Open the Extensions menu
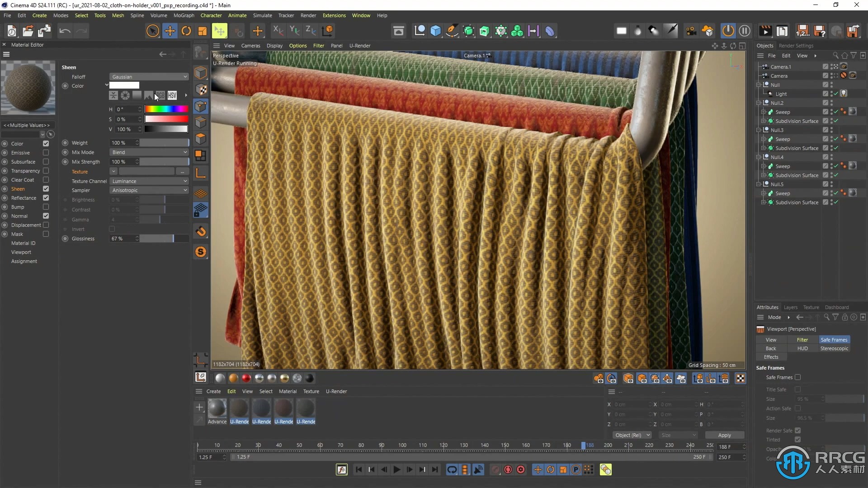Image resolution: width=868 pixels, height=488 pixels. pyautogui.click(x=334, y=15)
